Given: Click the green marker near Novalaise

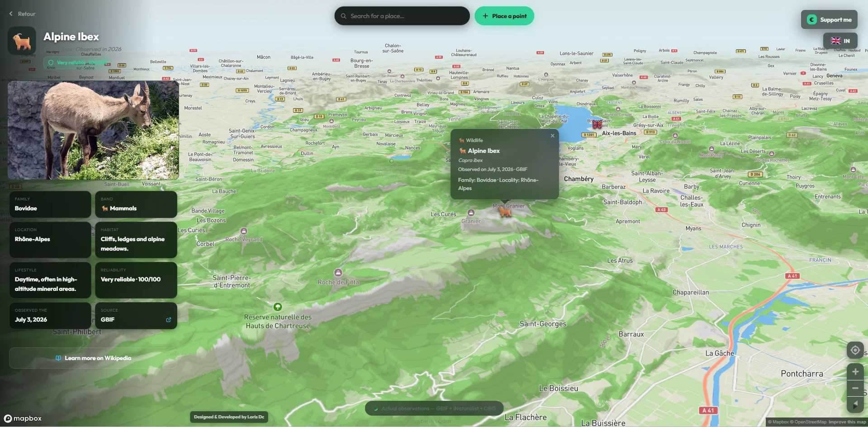Looking at the screenshot, I should tap(392, 161).
